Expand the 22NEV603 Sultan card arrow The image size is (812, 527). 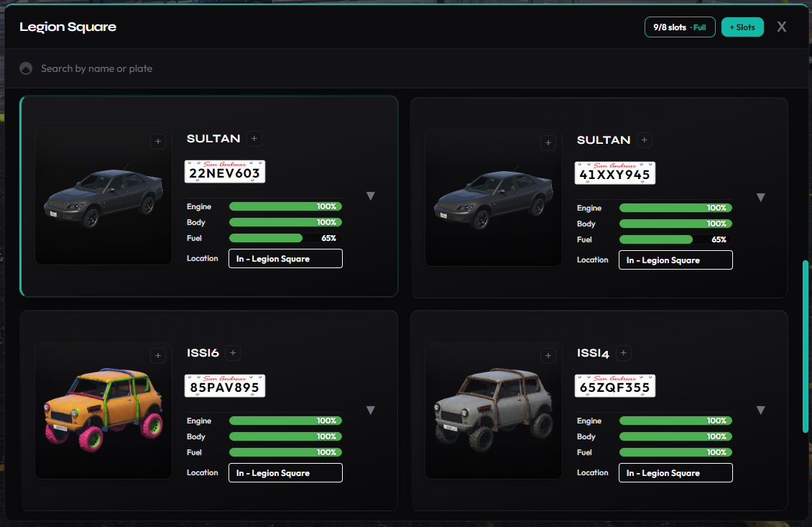370,196
